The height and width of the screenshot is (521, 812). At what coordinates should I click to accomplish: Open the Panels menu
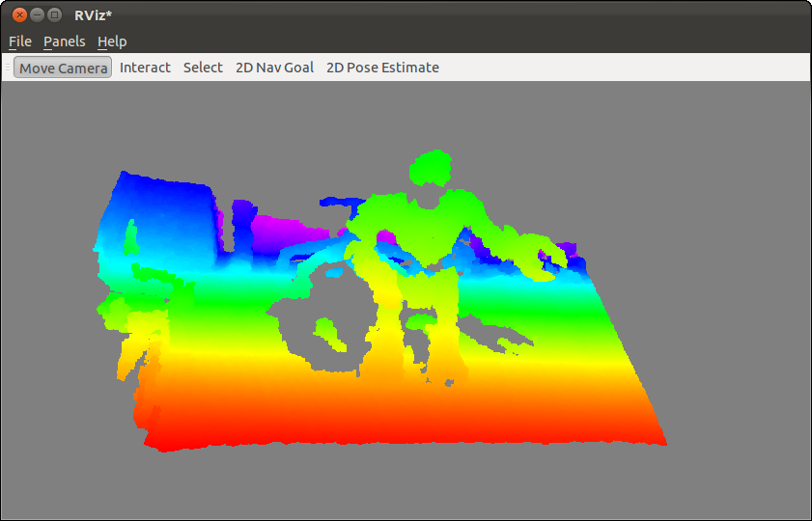point(64,41)
